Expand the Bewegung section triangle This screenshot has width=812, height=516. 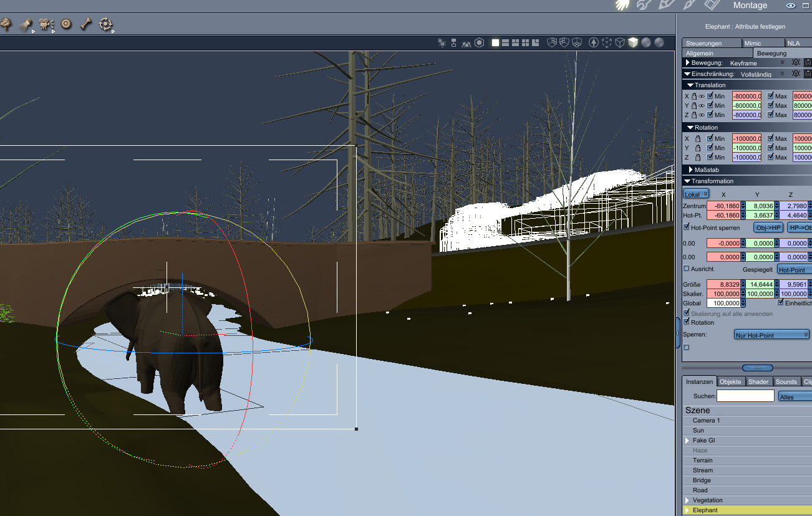(688, 63)
